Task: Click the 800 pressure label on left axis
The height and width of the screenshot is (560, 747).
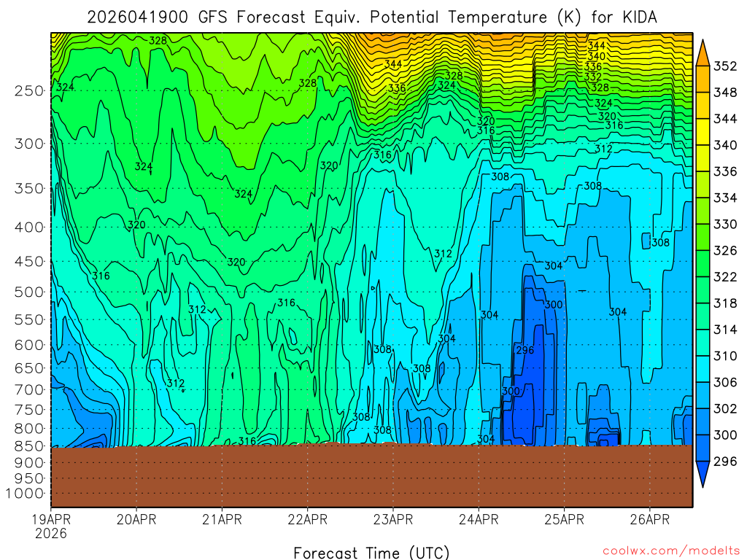Action: [29, 428]
